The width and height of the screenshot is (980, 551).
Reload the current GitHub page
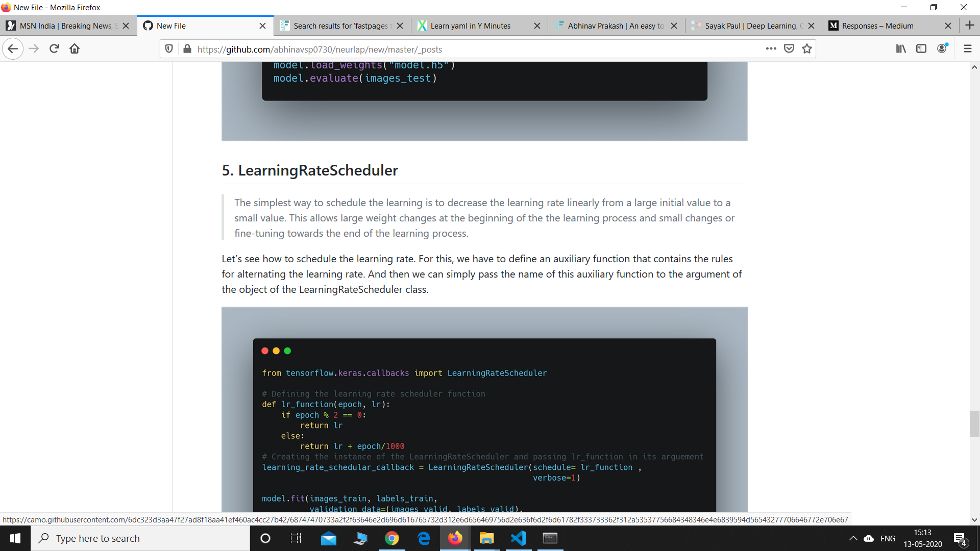click(54, 49)
